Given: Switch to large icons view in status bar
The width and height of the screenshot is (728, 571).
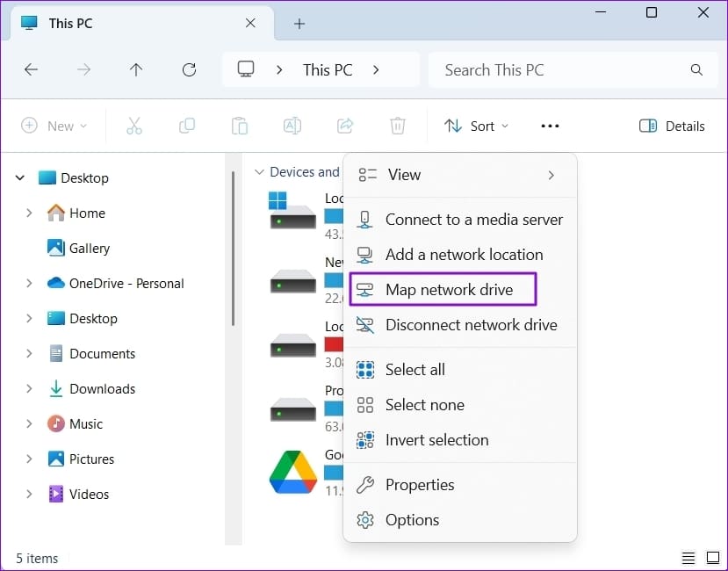Looking at the screenshot, I should coord(713,557).
